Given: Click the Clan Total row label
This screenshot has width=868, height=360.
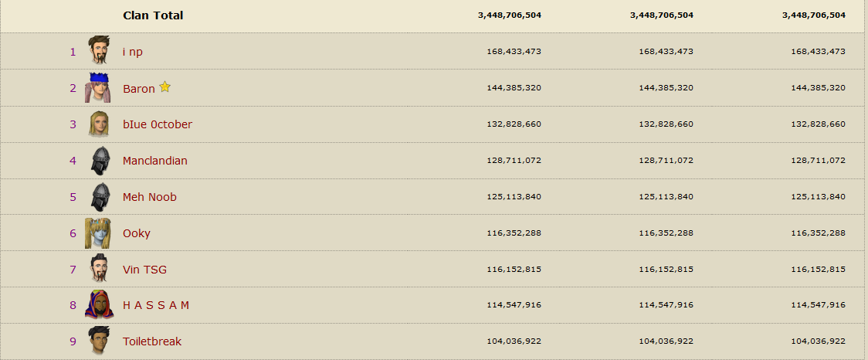Looking at the screenshot, I should click(153, 15).
